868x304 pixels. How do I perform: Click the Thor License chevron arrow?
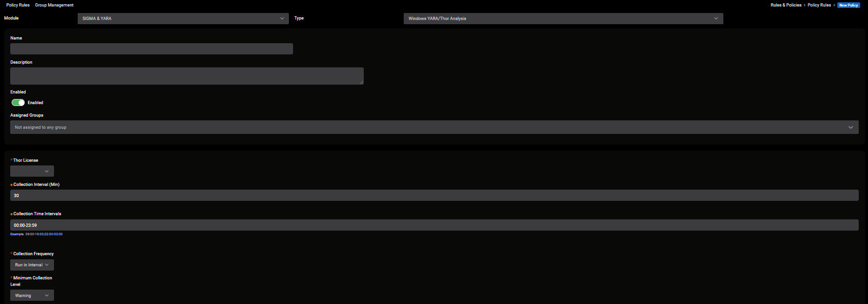[x=47, y=171]
